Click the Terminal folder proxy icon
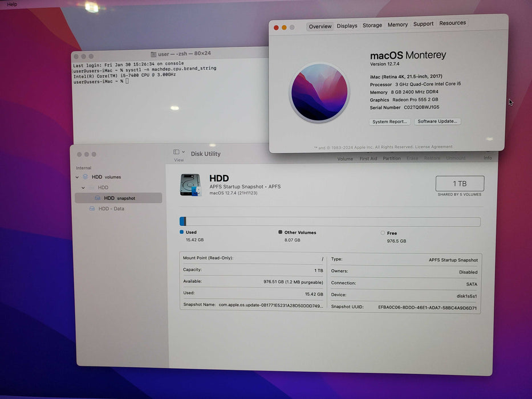Screen dimensions: 532x399 (153, 54)
